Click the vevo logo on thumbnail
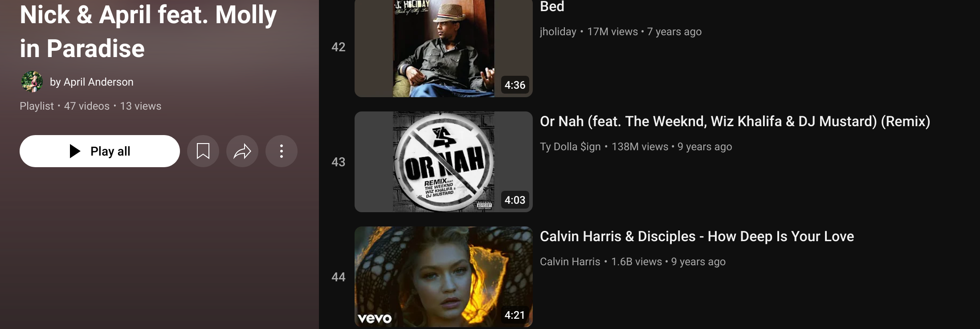 pyautogui.click(x=375, y=318)
